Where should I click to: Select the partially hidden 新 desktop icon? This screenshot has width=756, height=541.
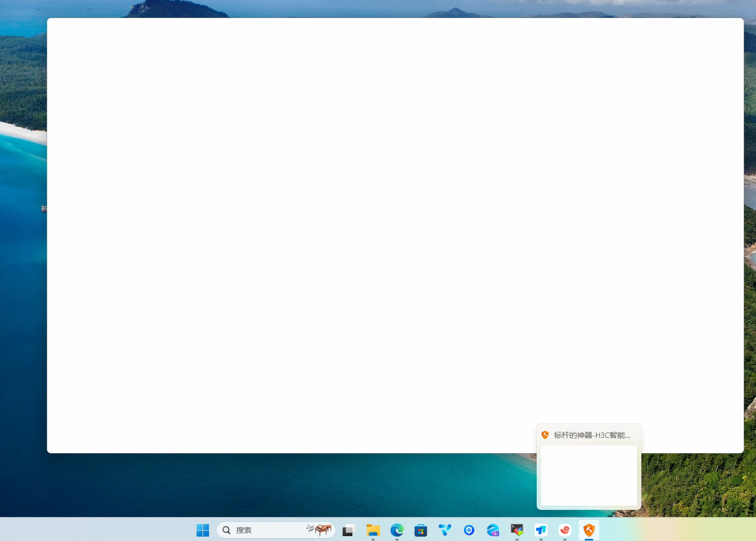coord(44,208)
